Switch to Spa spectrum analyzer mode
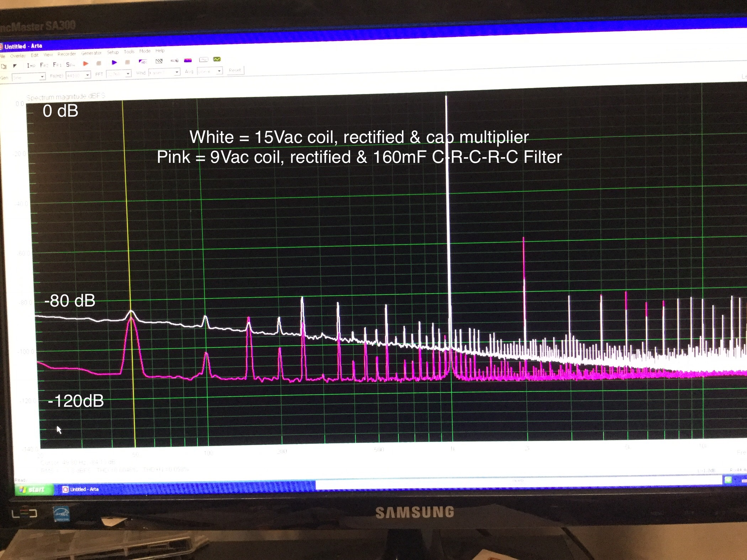747x560 pixels. [x=70, y=64]
